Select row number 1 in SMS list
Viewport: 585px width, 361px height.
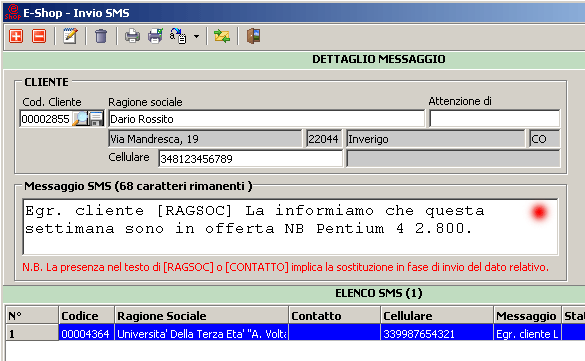click(32, 333)
